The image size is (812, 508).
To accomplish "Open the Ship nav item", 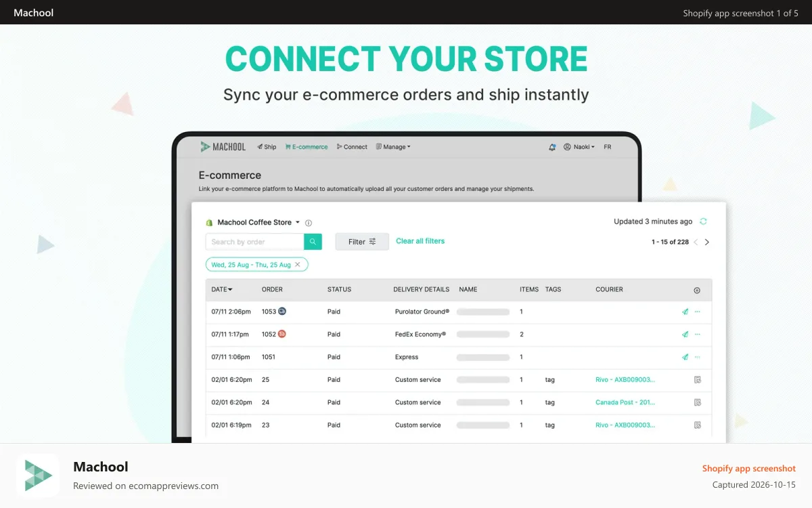I will click(x=267, y=147).
